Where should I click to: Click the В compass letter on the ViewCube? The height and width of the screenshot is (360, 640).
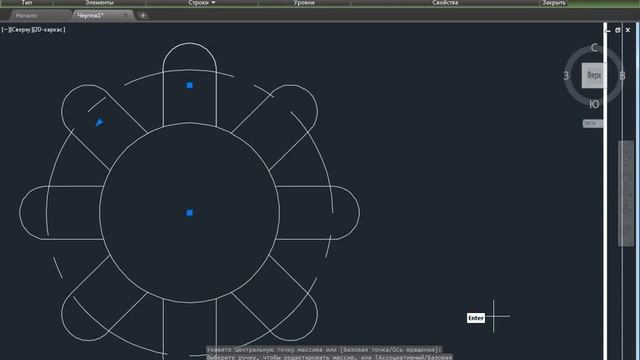point(622,76)
